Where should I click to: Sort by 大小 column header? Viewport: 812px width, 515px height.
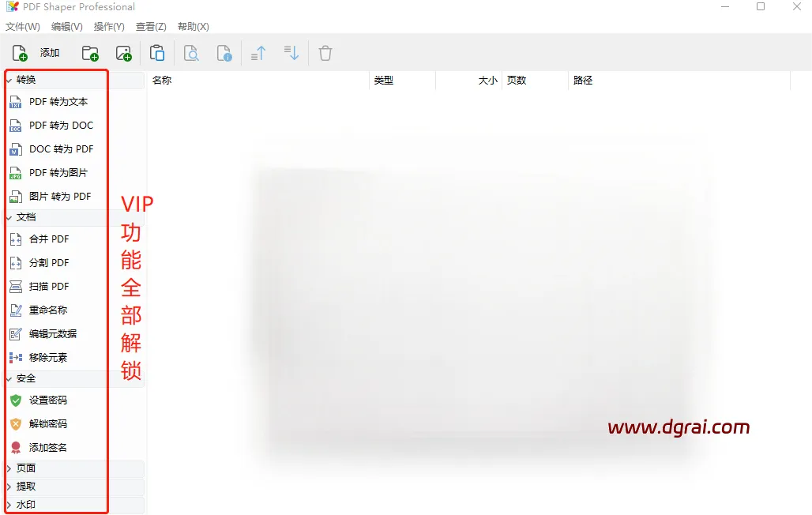(x=488, y=81)
